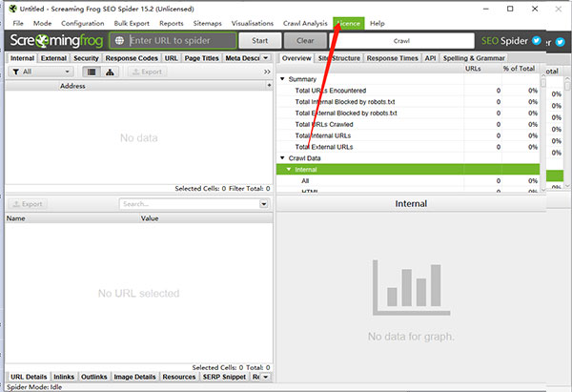Viewport: 572px width, 392px height.
Task: Open the Licence menu
Action: point(347,22)
